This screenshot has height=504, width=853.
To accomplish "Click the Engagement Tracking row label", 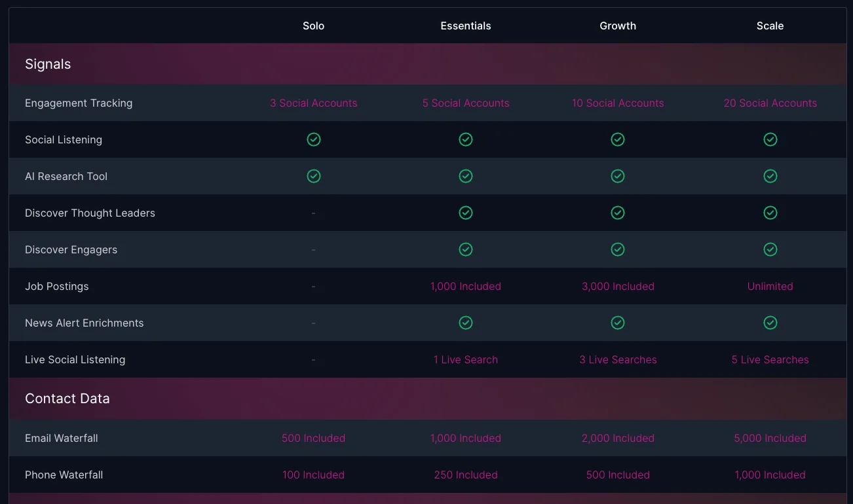I will 79,103.
